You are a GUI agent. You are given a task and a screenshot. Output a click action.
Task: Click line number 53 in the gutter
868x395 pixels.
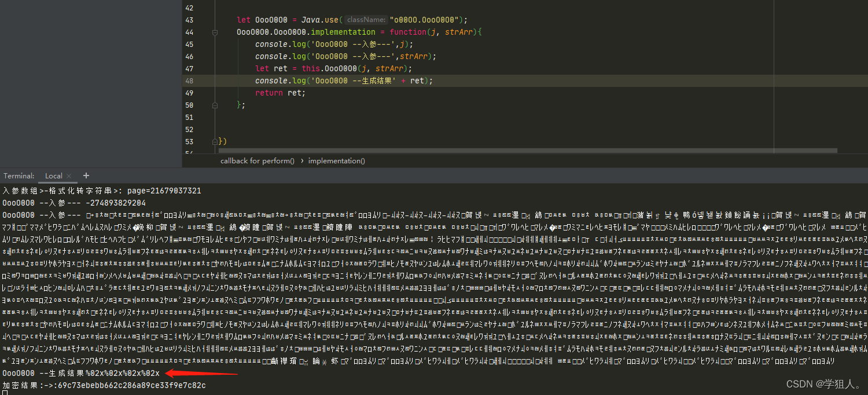[x=190, y=141]
